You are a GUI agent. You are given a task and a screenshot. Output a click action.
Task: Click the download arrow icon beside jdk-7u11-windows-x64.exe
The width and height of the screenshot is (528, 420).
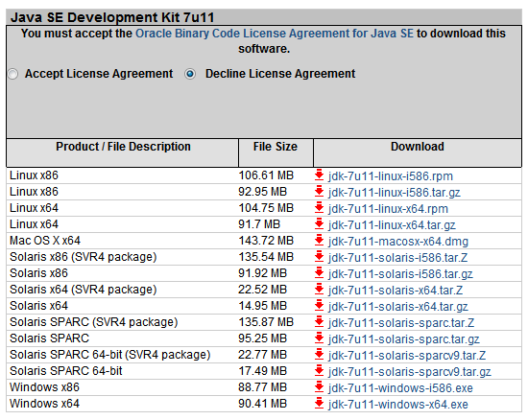pyautogui.click(x=319, y=404)
